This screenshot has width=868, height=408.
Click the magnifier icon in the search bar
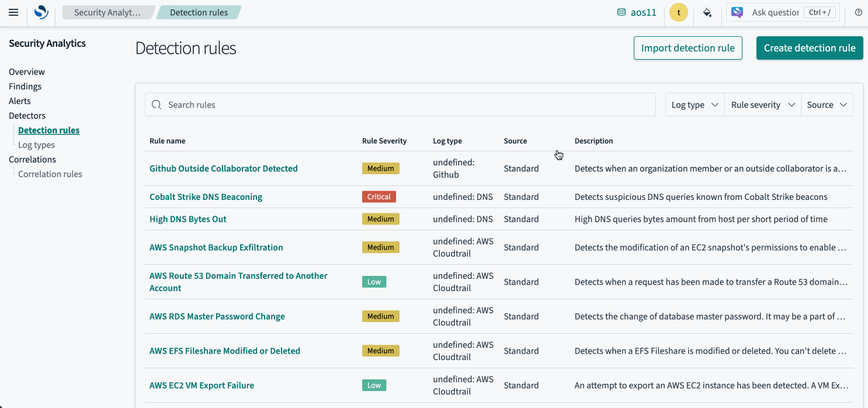click(x=157, y=105)
